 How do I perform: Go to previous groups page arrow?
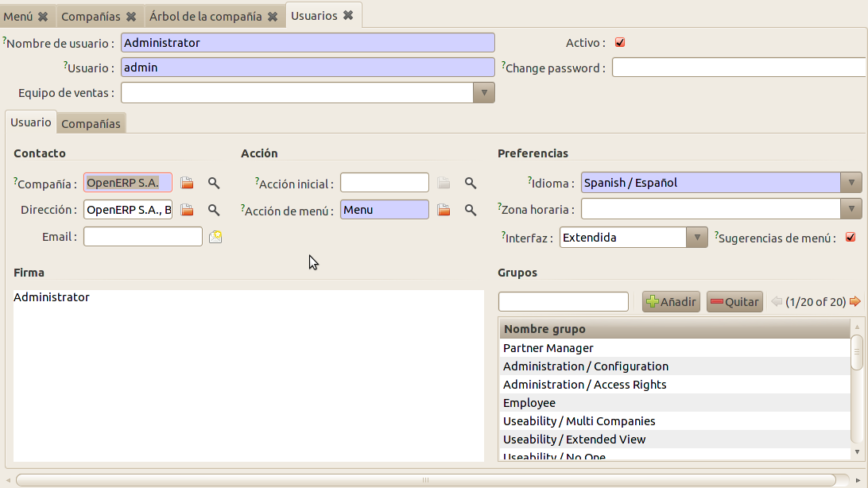click(777, 301)
